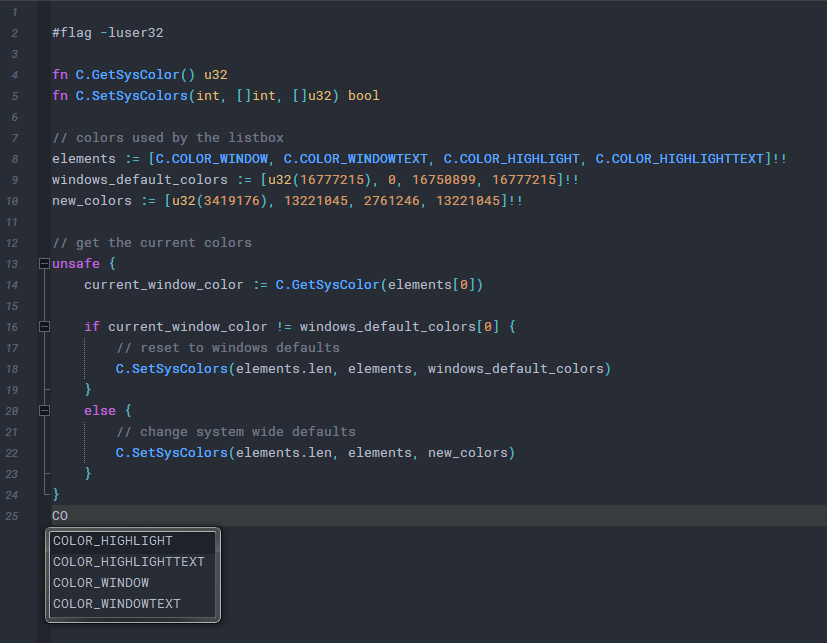Select the COLOR_WINDOWTEXT suggestion
This screenshot has width=827, height=643.
coord(117,604)
